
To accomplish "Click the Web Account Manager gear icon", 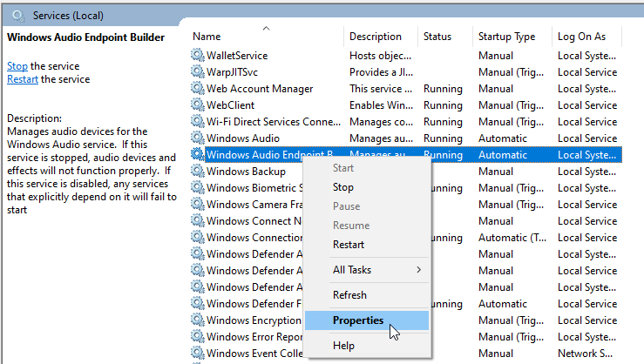I will (x=198, y=88).
